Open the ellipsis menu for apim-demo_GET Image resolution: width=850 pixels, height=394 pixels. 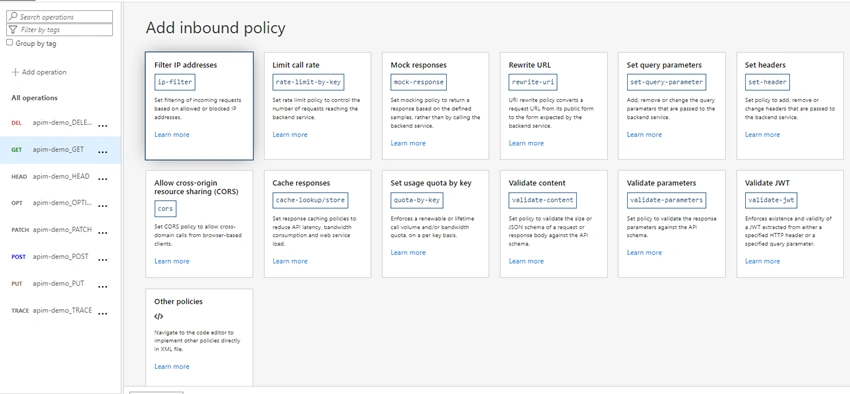[102, 152]
